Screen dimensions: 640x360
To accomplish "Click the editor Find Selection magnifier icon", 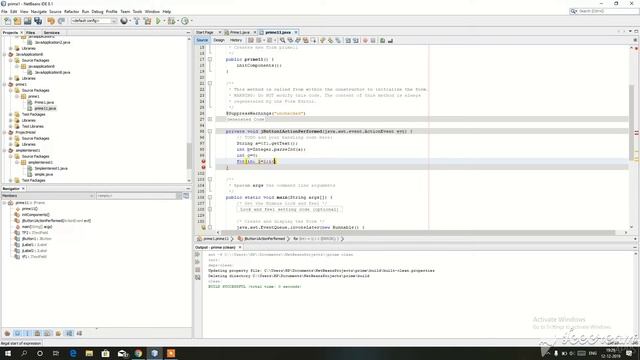I will click(282, 40).
